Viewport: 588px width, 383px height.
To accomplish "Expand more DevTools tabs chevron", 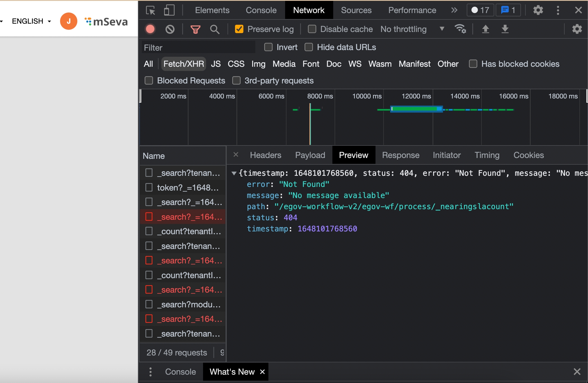I will click(x=454, y=10).
